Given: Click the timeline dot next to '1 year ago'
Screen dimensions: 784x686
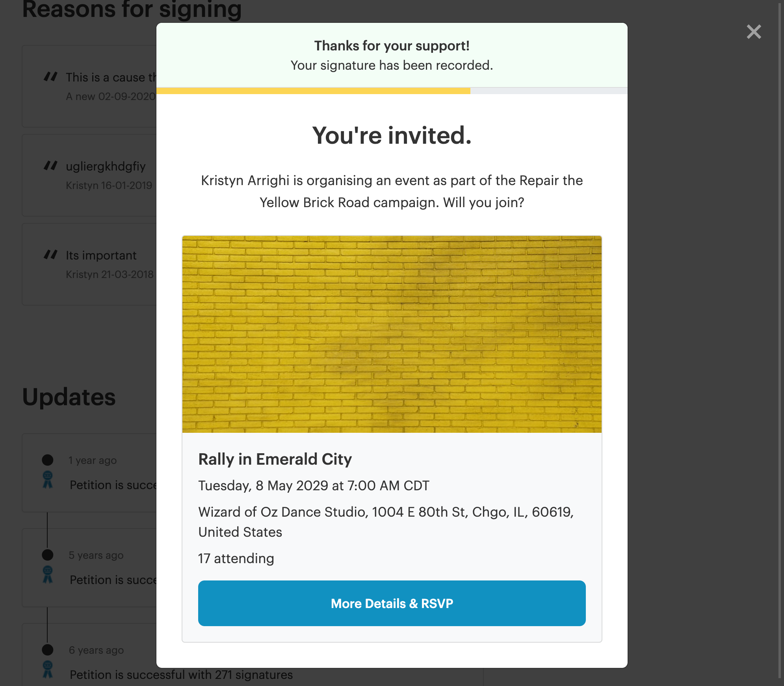Looking at the screenshot, I should [48, 460].
